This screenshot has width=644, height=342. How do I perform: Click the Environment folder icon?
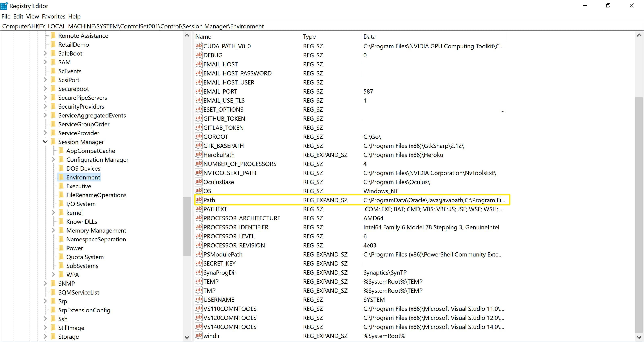tap(62, 177)
